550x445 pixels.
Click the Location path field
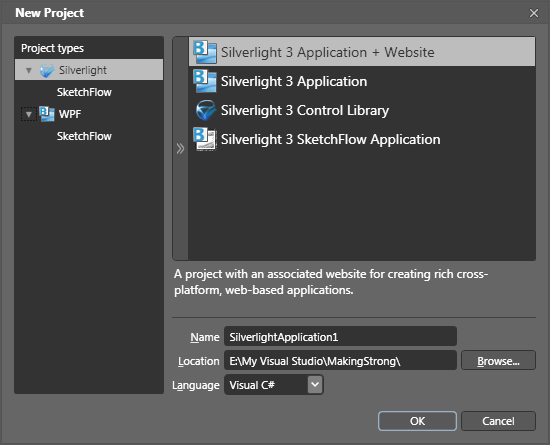point(340,360)
